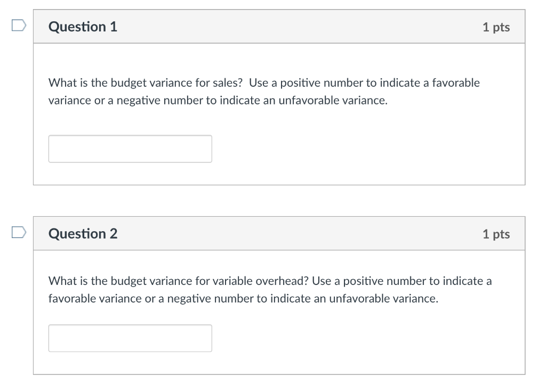The image size is (546, 392).
Task: Click the Question 2 header
Action: [x=82, y=233]
